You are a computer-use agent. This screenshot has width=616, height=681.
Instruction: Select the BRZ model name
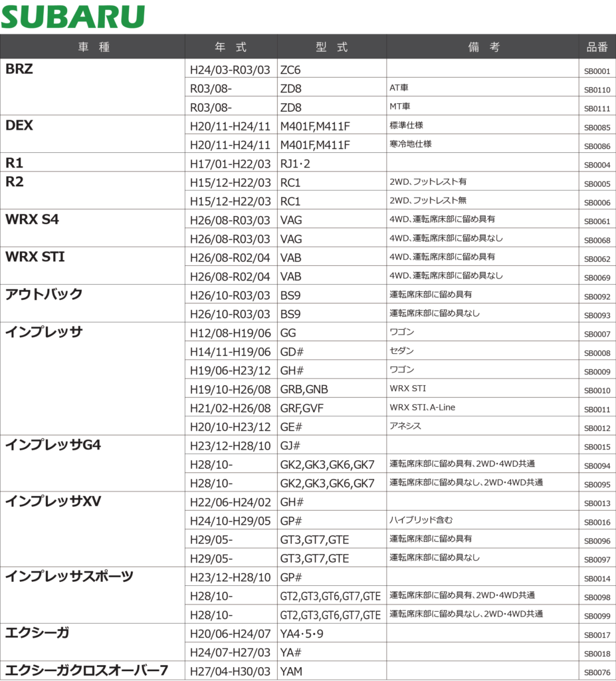[19, 69]
